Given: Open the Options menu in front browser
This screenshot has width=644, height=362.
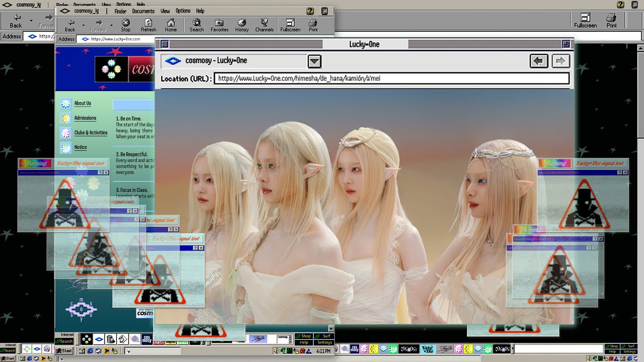Looking at the screenshot, I should (x=183, y=11).
